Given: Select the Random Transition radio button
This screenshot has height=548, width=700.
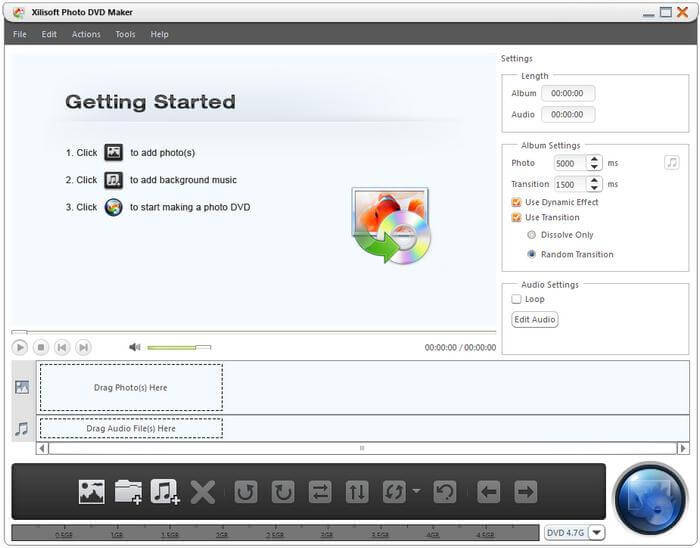Looking at the screenshot, I should pyautogui.click(x=531, y=254).
